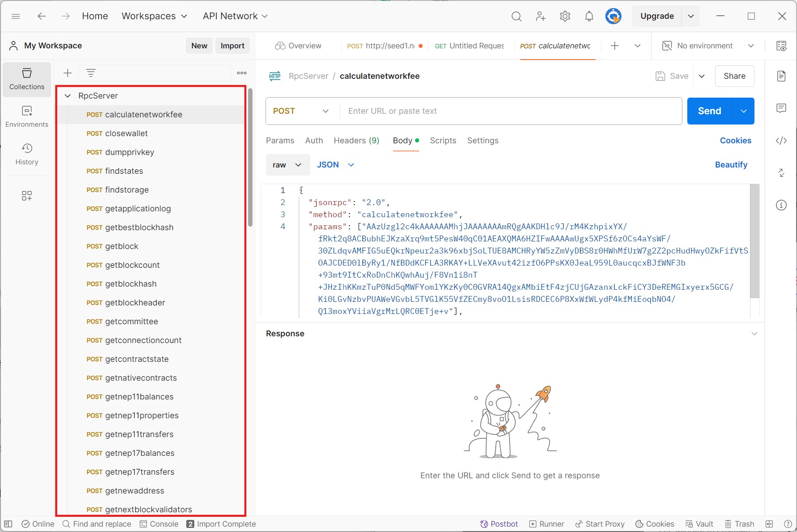
Task: Open the Auth tab
Action: pyautogui.click(x=314, y=141)
